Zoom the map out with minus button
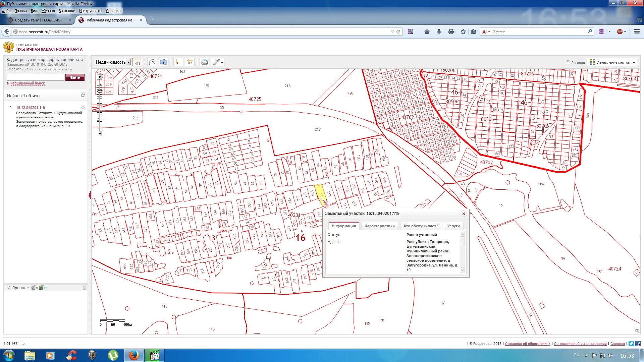This screenshot has width=644, height=362. (x=100, y=133)
